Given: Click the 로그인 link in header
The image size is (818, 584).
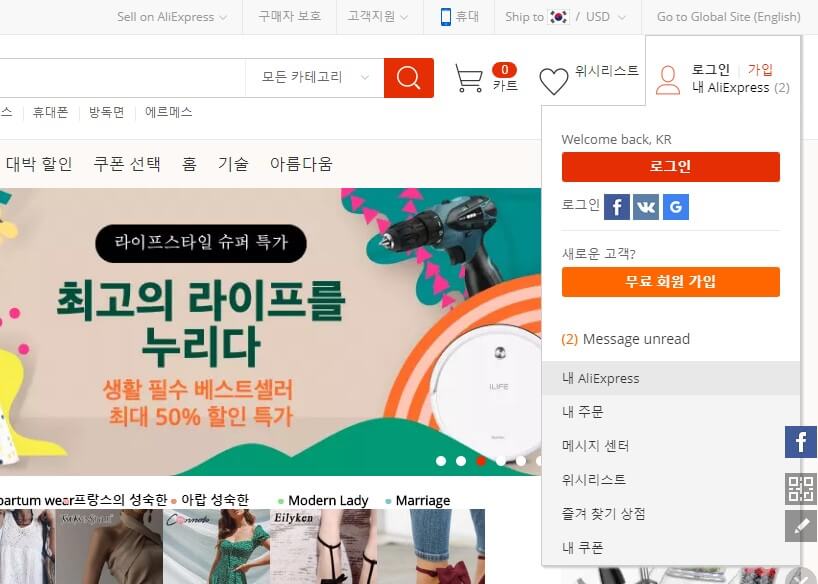Looking at the screenshot, I should click(x=711, y=69).
